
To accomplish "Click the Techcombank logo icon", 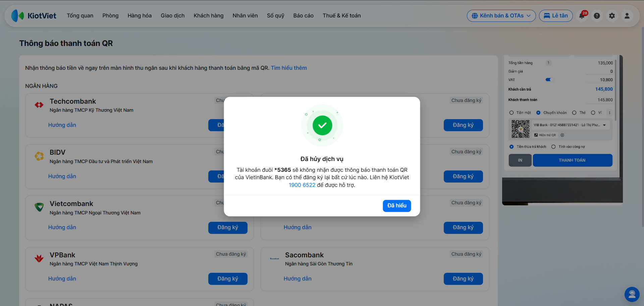I will (39, 105).
